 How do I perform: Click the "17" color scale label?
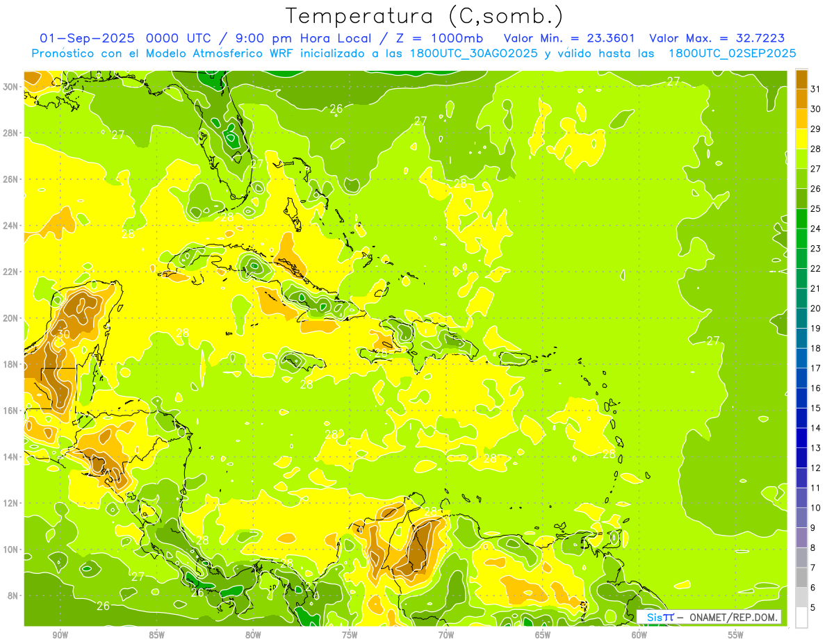(816, 368)
